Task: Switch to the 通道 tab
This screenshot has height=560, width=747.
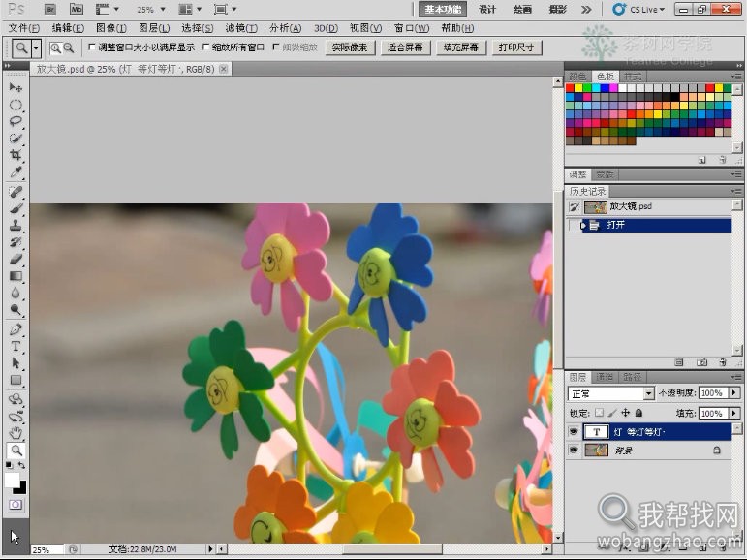Action: pyautogui.click(x=604, y=377)
